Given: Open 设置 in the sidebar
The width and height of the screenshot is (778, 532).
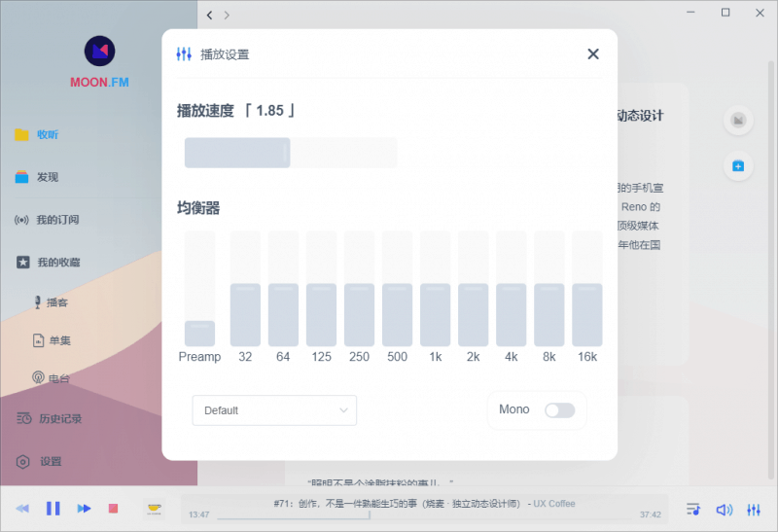Looking at the screenshot, I should point(51,462).
